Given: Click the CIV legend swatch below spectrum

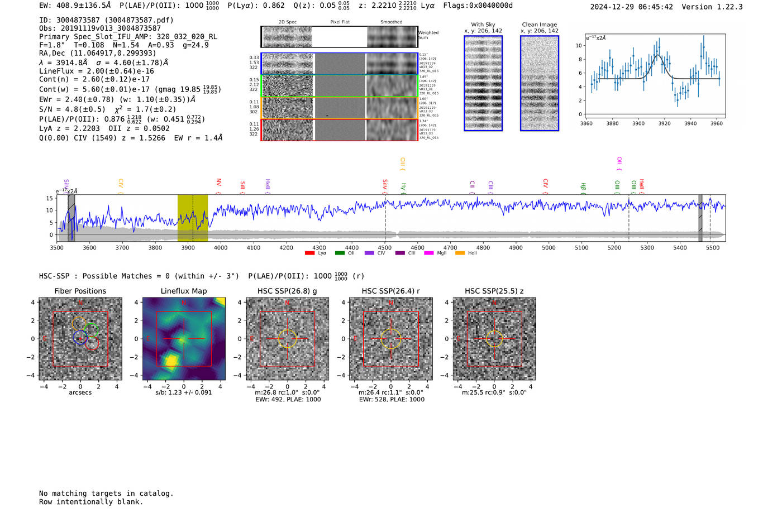Looking at the screenshot, I should pyautogui.click(x=369, y=253).
